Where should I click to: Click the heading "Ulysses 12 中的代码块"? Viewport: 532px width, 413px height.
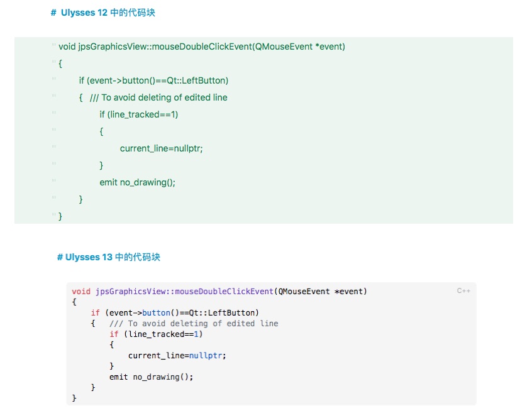[x=108, y=13]
